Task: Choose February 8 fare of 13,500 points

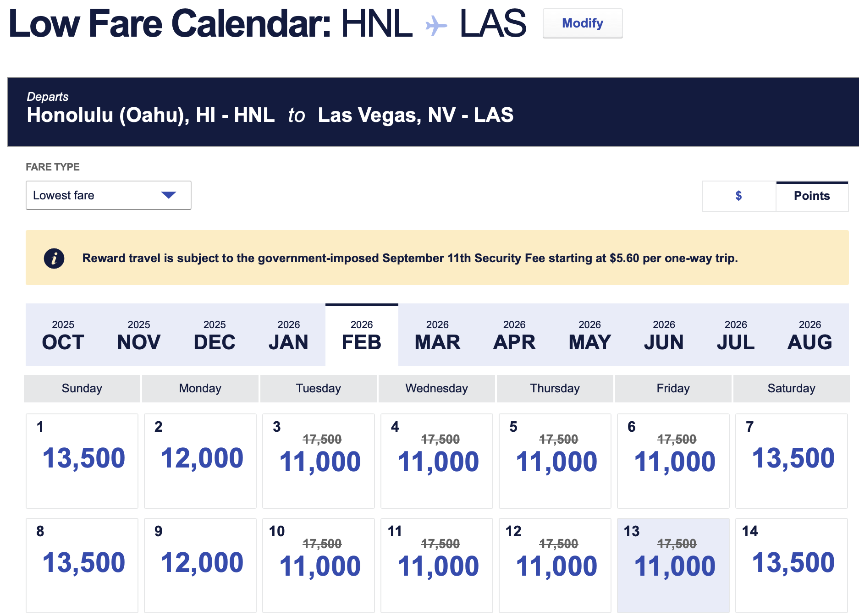Action: pyautogui.click(x=82, y=566)
